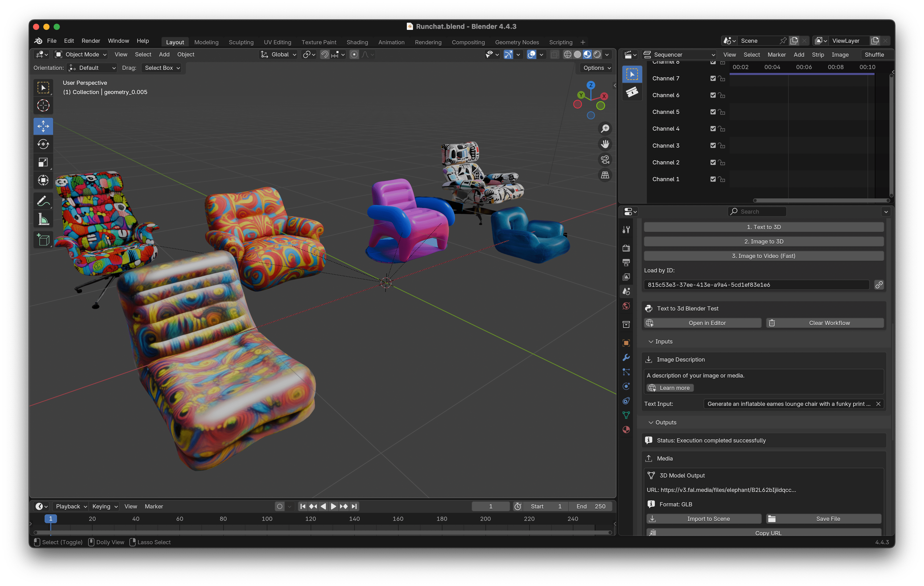Choose the Add Cube tool
Viewport: 924px width, 586px height.
coord(43,240)
